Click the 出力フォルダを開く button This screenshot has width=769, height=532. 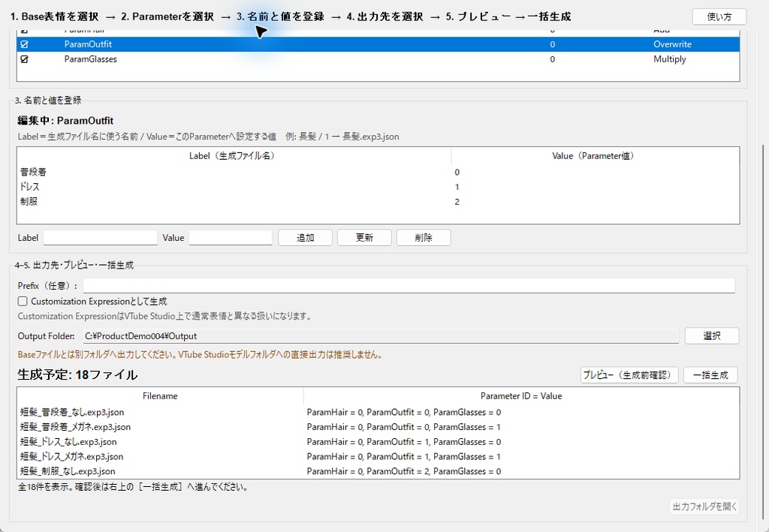pyautogui.click(x=704, y=506)
